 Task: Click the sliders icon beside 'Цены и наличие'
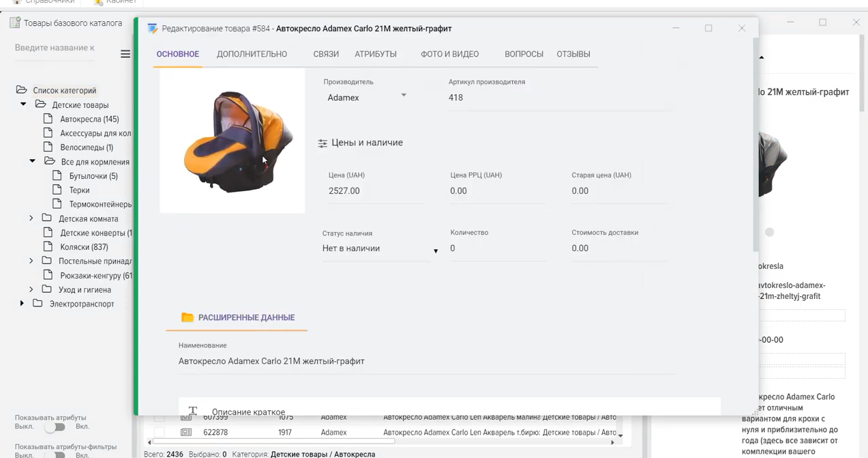(323, 143)
